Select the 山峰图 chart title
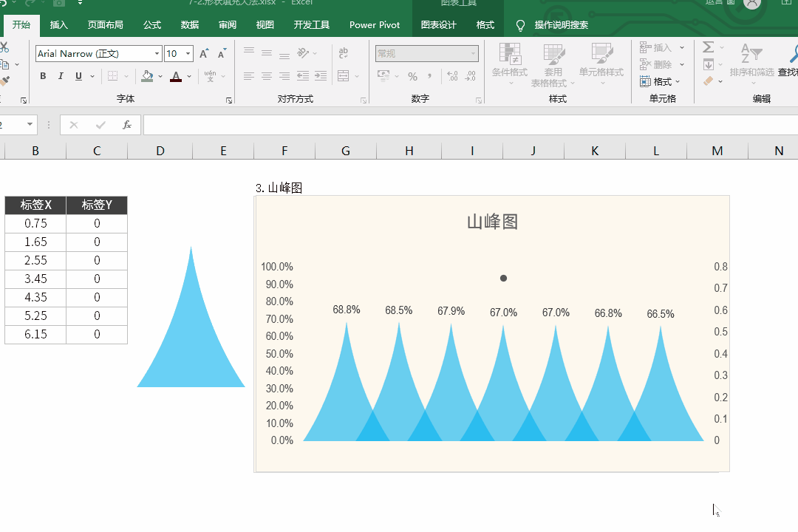The image size is (798, 532). coord(492,221)
